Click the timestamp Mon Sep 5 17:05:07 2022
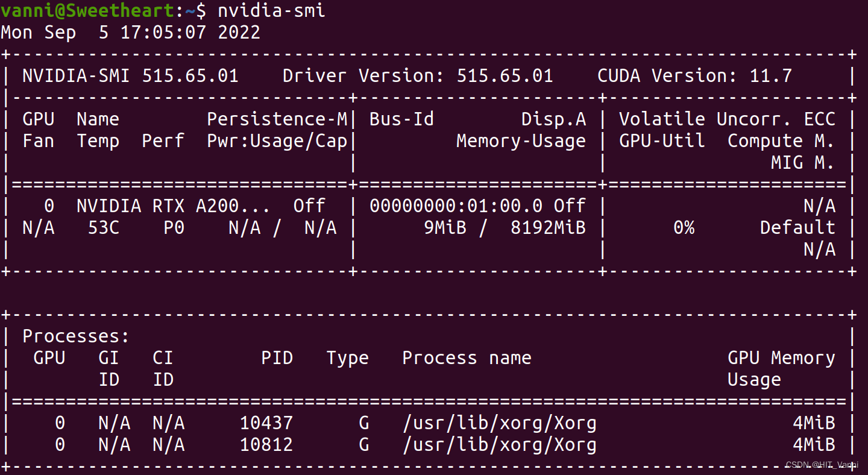The height and width of the screenshot is (475, 868). coord(131,32)
